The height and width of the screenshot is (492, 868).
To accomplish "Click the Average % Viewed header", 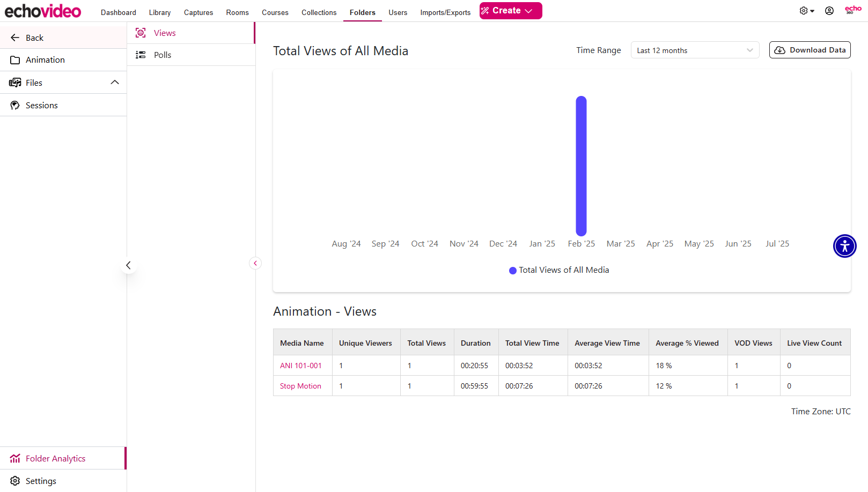I will [x=687, y=343].
